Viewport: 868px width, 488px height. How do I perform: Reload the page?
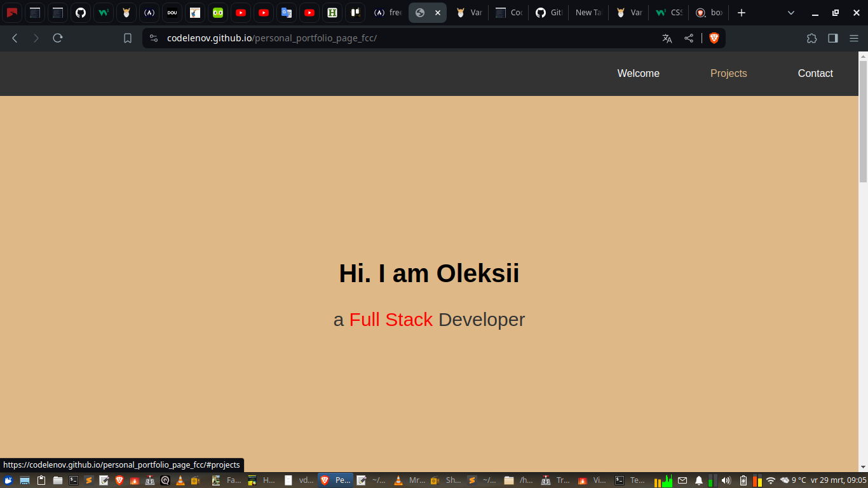pos(58,38)
